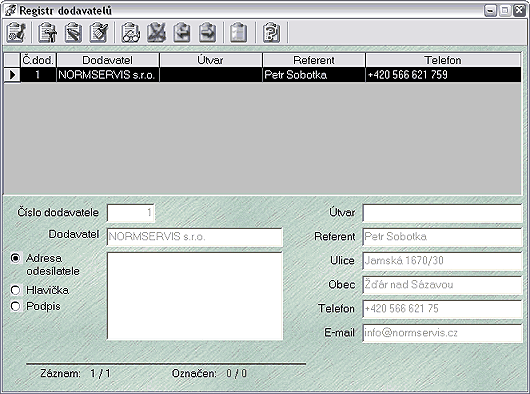
Task: Click the number 1 cell in Č.dod. column
Action: tap(38, 75)
